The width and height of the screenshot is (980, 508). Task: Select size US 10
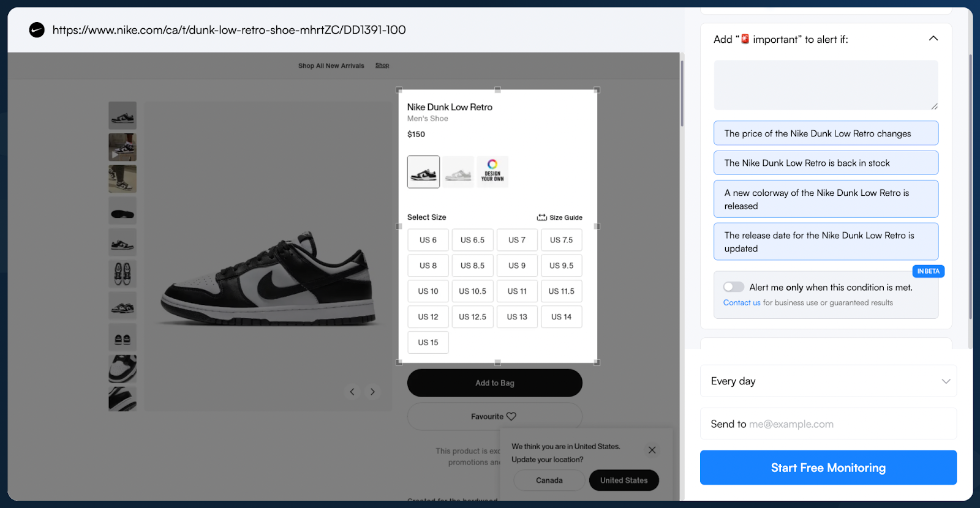(428, 291)
